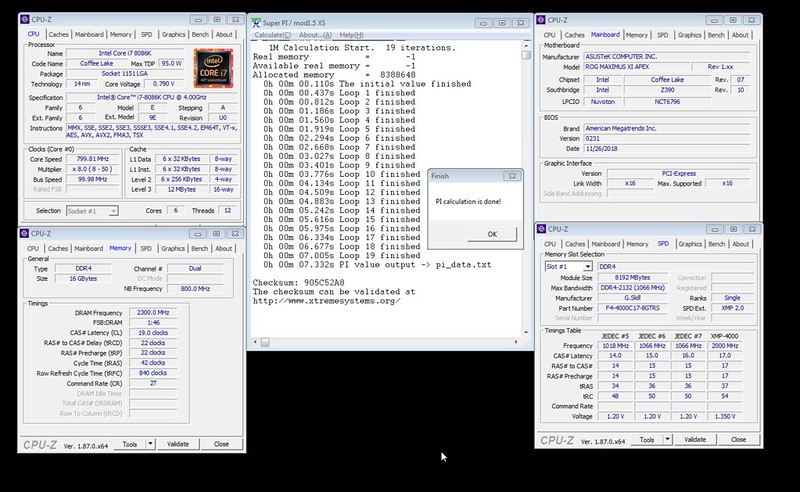Select the CPU tab in Memory window

[x=33, y=249]
